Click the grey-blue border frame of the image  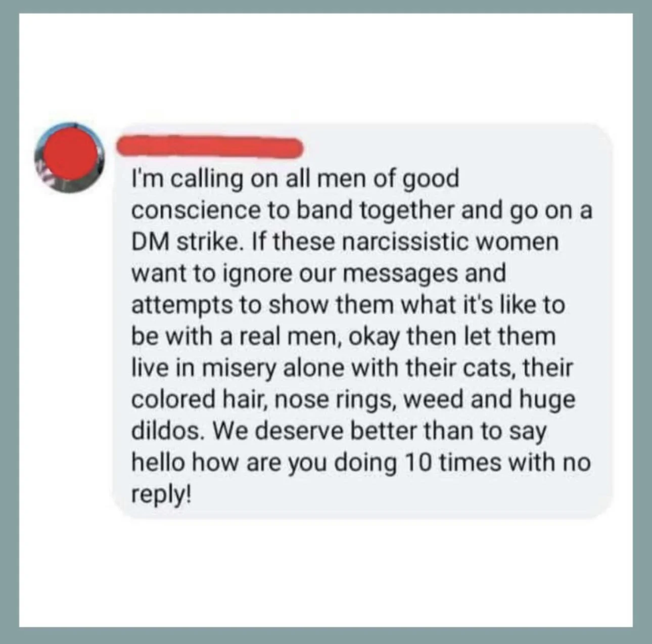tap(326, 7)
